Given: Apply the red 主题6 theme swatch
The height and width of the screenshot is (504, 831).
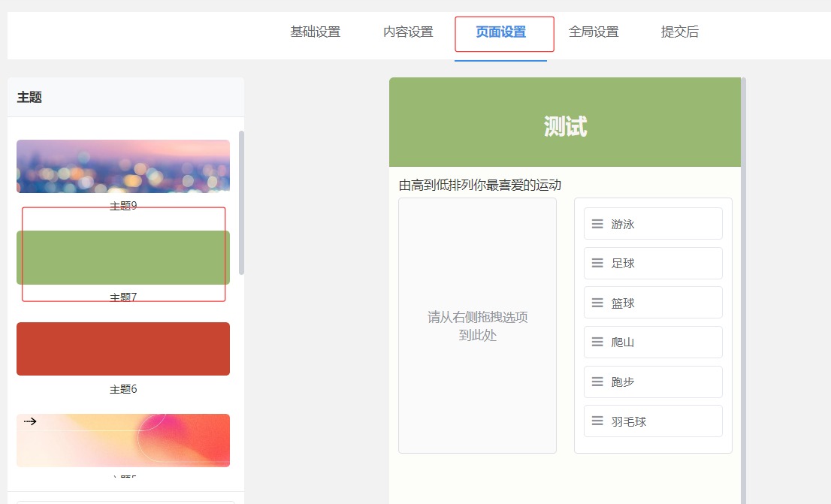Looking at the screenshot, I should point(123,349).
